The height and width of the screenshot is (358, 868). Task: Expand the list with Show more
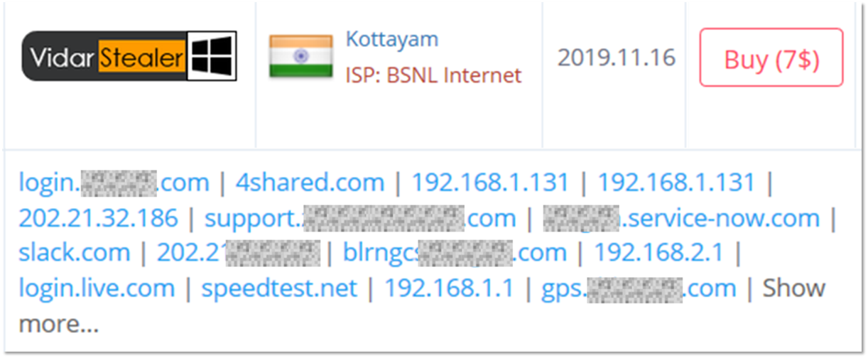[794, 288]
